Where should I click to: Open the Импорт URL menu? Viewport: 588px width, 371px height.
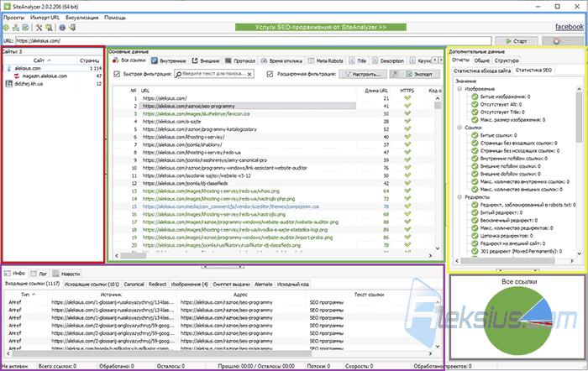pyautogui.click(x=45, y=18)
